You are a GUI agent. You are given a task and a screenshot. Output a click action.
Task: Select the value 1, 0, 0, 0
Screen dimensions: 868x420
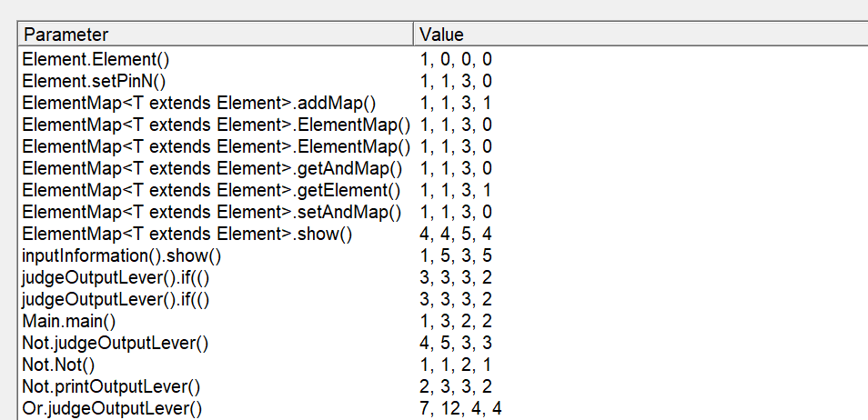[456, 59]
